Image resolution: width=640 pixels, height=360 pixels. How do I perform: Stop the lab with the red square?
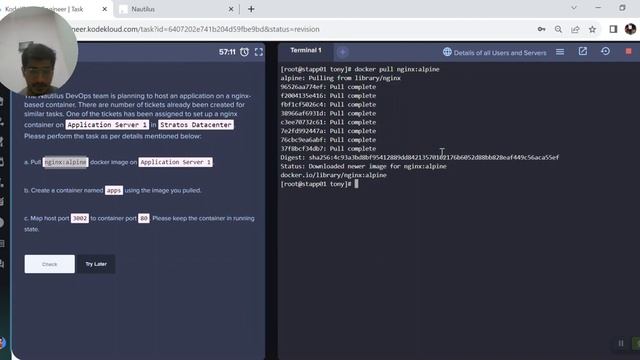(629, 51)
